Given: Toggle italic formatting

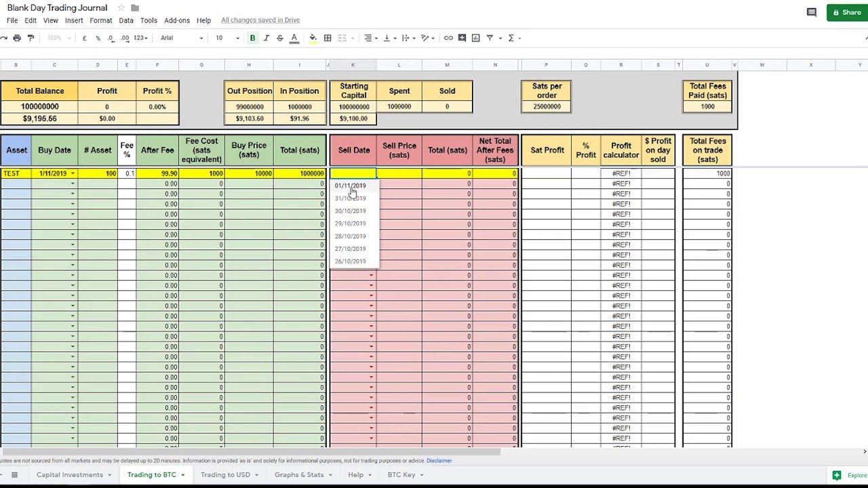Looking at the screenshot, I should [x=266, y=38].
